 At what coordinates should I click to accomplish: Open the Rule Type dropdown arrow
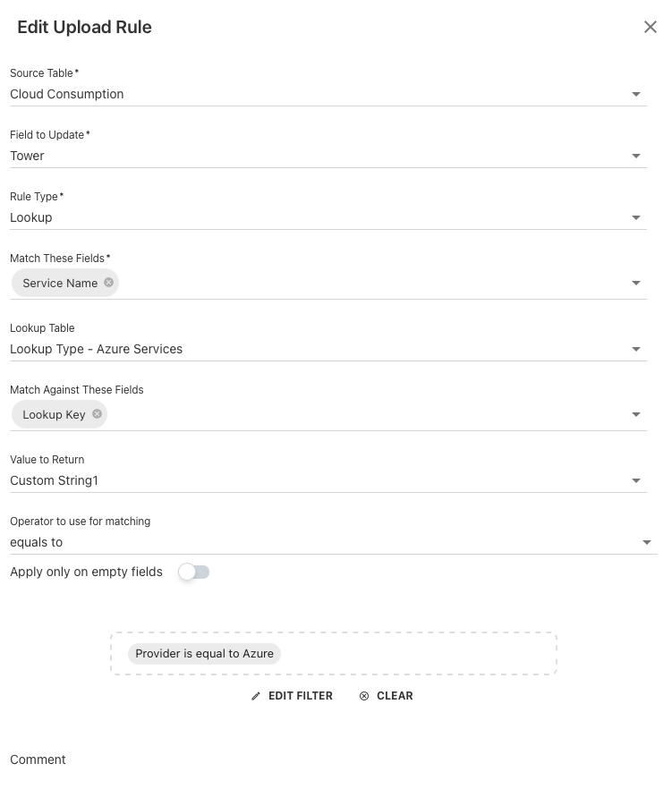636,217
